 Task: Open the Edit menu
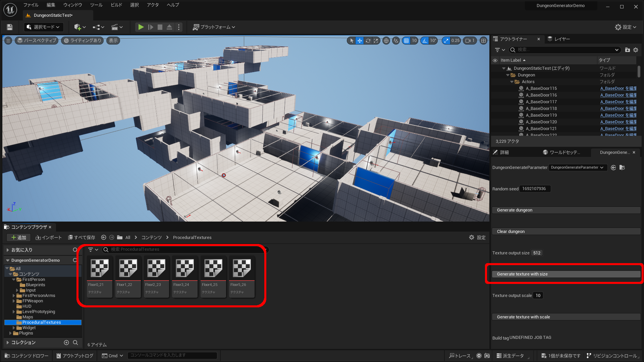(x=51, y=5)
